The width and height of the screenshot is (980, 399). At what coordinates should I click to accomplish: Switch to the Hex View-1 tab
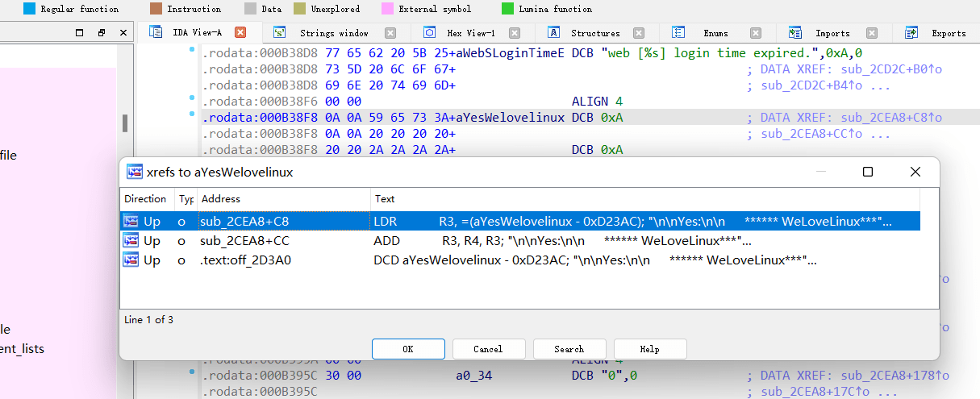pyautogui.click(x=471, y=33)
